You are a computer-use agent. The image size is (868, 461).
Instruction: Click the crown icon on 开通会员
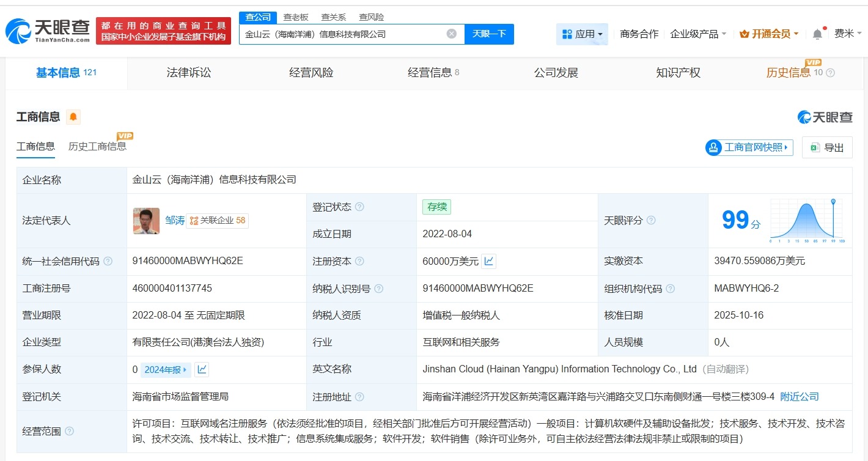click(743, 34)
